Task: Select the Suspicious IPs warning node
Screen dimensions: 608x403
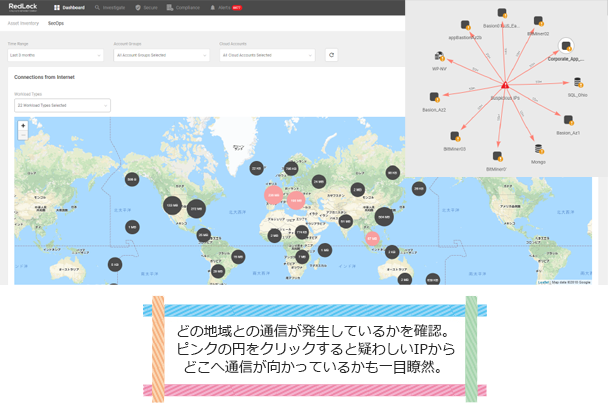Action: pyautogui.click(x=505, y=85)
